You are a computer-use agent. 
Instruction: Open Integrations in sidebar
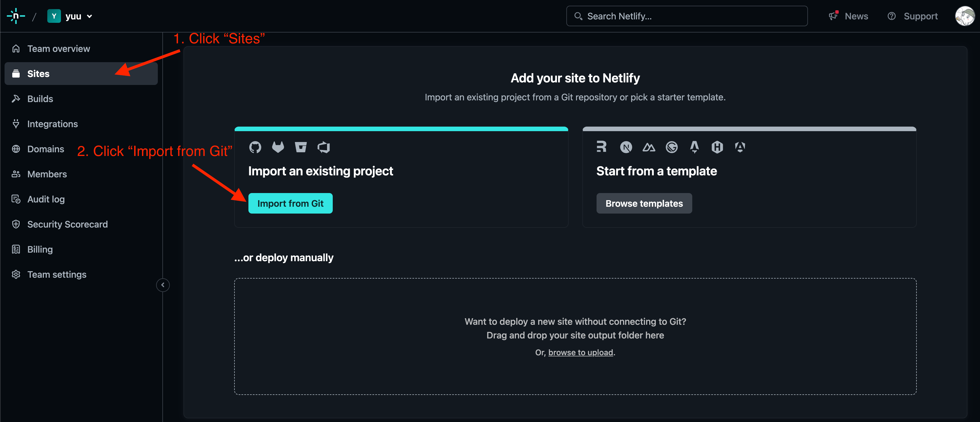[81, 124]
